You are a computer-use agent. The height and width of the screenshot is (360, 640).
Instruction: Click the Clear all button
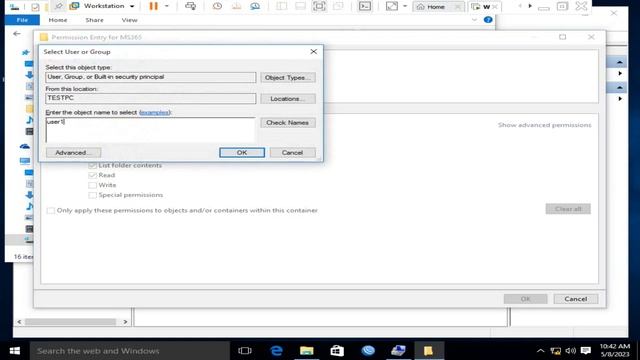[568, 209]
